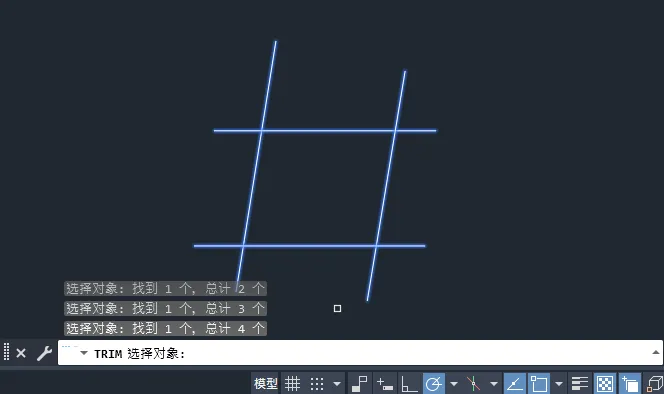Toggle 2D object snap icon

(539, 384)
